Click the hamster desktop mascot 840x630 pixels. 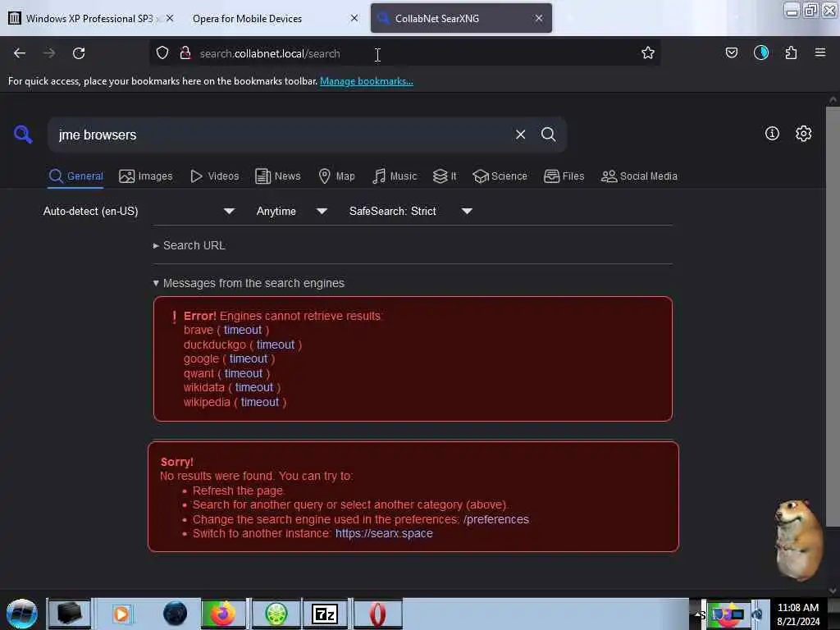click(798, 540)
